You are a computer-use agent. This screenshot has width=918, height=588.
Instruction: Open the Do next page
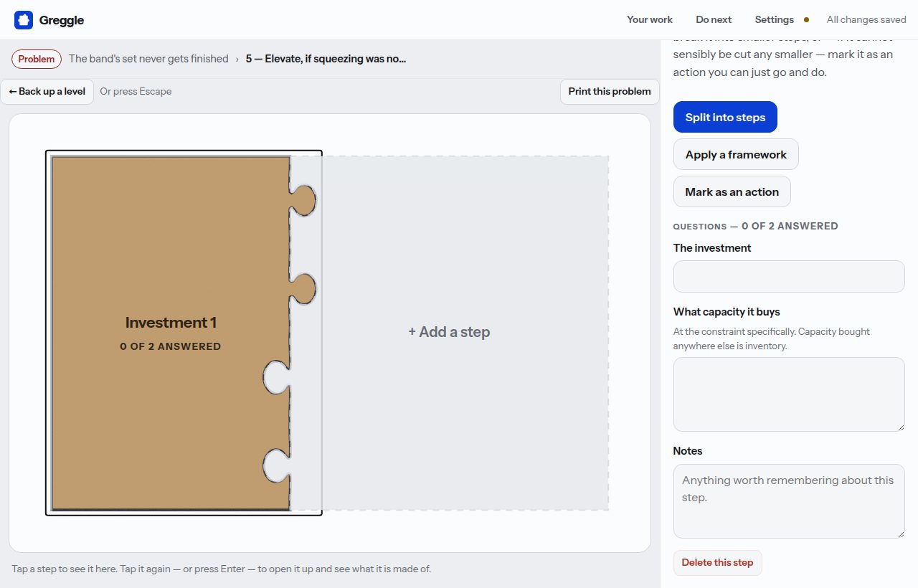click(x=714, y=20)
